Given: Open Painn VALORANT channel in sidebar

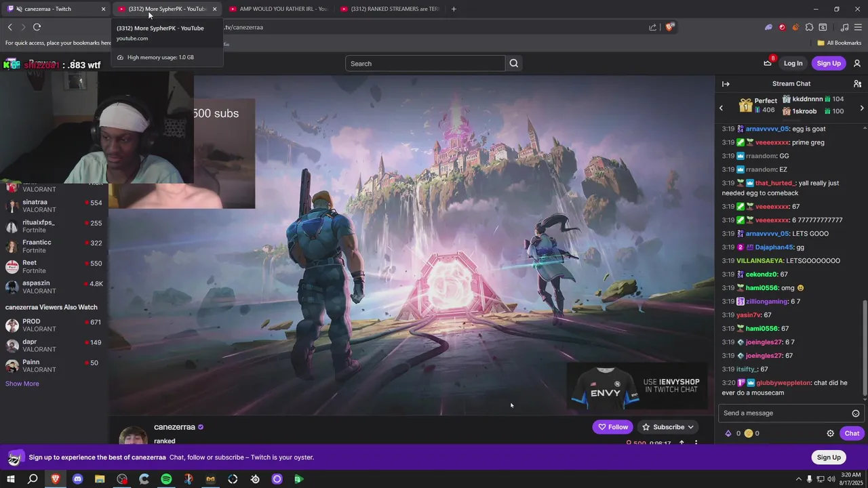Looking at the screenshot, I should click(54, 366).
